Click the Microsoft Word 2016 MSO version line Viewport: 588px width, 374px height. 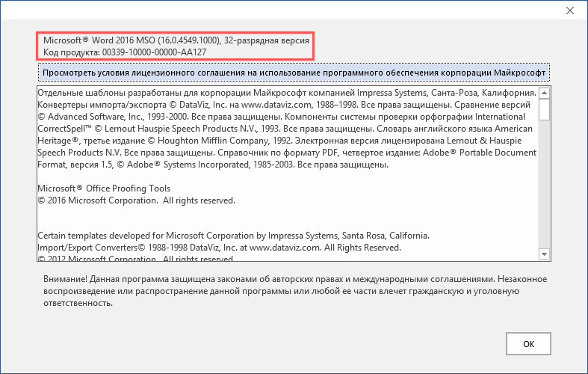[176, 40]
